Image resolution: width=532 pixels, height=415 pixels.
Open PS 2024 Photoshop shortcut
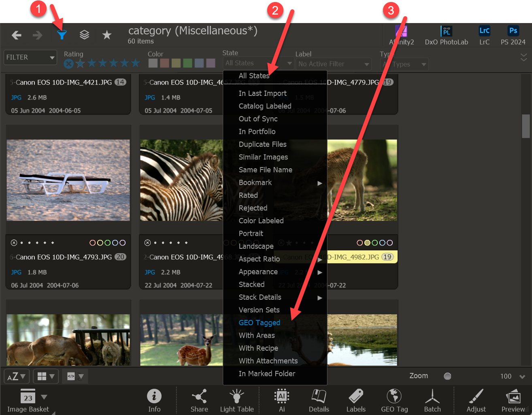[x=513, y=35]
